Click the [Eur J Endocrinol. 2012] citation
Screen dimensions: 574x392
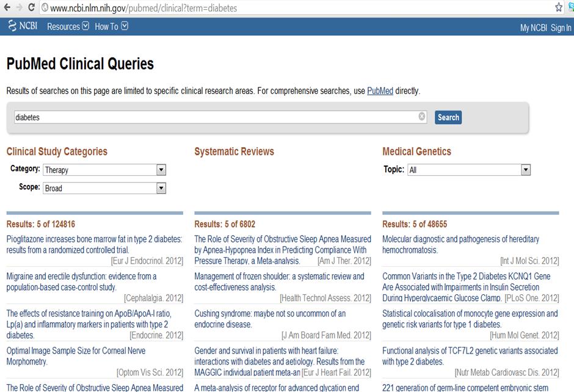point(147,261)
